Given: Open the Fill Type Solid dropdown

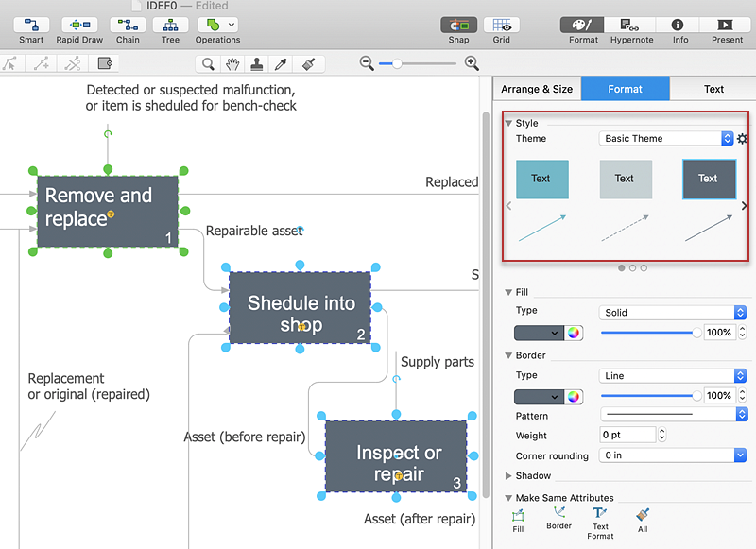Looking at the screenshot, I should click(673, 313).
